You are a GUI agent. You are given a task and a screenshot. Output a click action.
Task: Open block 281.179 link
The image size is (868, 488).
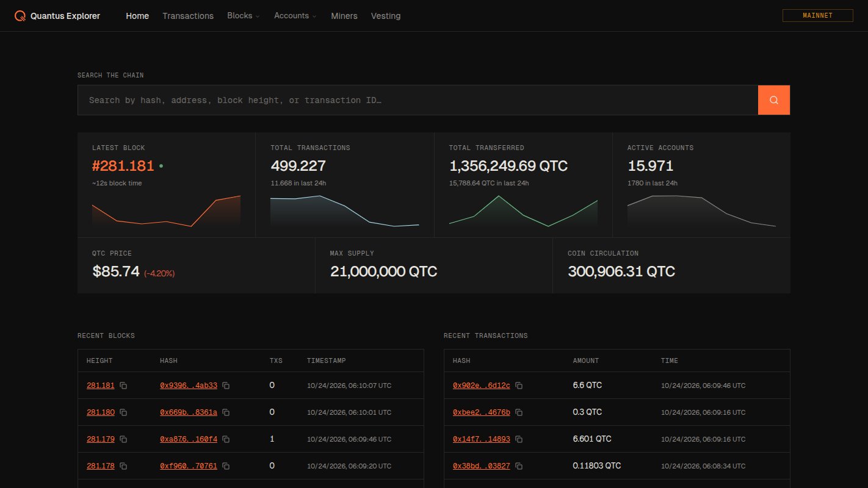[101, 439]
